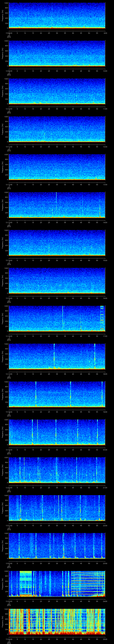Click the 13:17:00 start time label
Screen dimensions: 114x644
coord(9,374)
